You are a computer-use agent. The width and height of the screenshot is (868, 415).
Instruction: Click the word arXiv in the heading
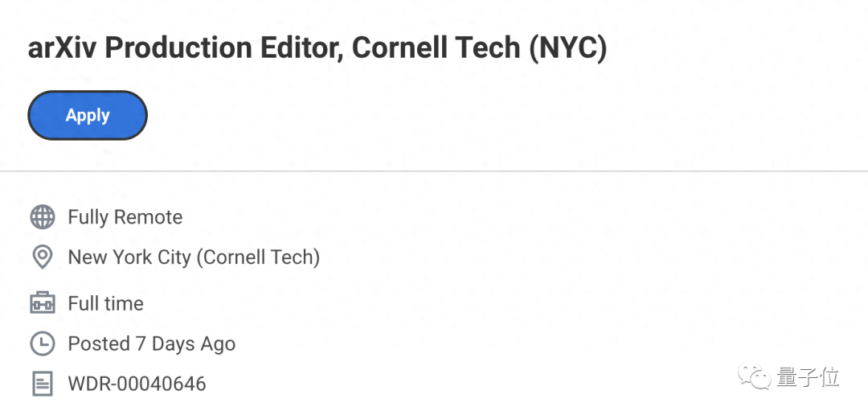click(63, 48)
